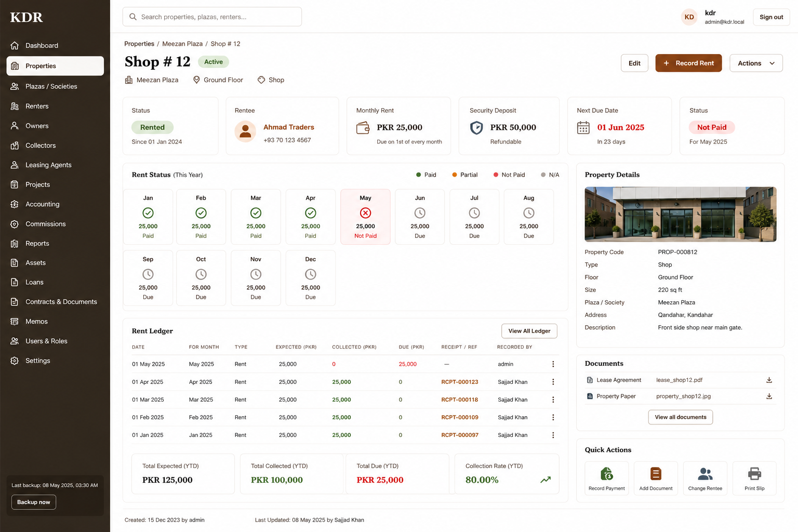Click the Change Rentee quick action
798x532 pixels.
click(705, 478)
